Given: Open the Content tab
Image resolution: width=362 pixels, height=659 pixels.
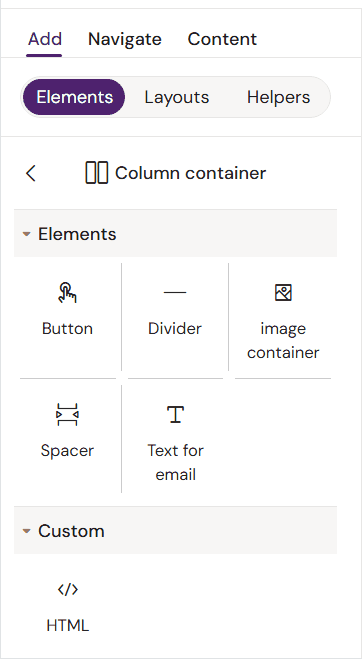Looking at the screenshot, I should 222,39.
